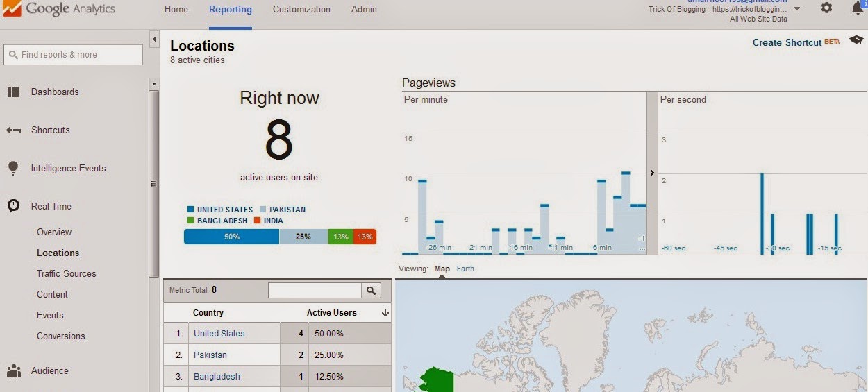The height and width of the screenshot is (392, 868).
Task: Focus the Find reports & more field
Action: point(73,55)
